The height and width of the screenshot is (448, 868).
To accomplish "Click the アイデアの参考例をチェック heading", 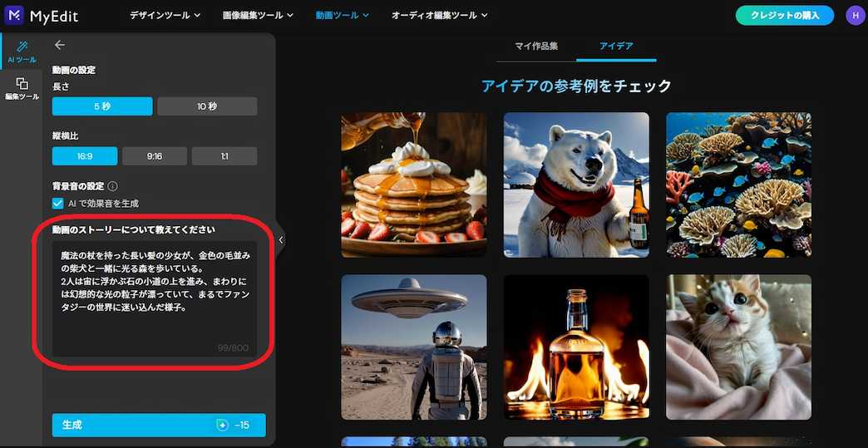I will 576,86.
